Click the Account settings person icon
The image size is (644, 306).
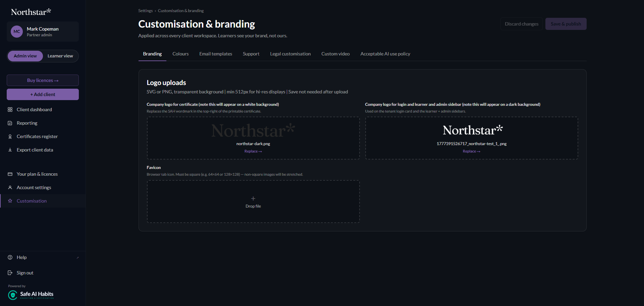click(10, 187)
